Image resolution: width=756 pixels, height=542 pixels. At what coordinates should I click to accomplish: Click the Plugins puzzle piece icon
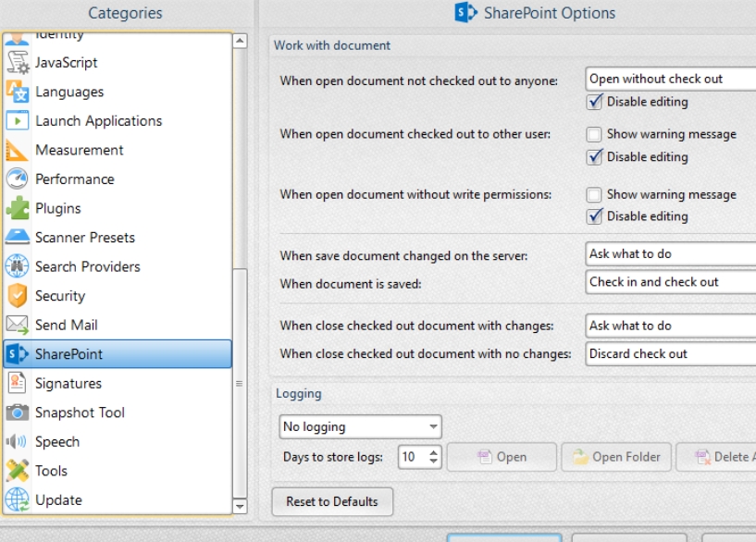pos(18,209)
